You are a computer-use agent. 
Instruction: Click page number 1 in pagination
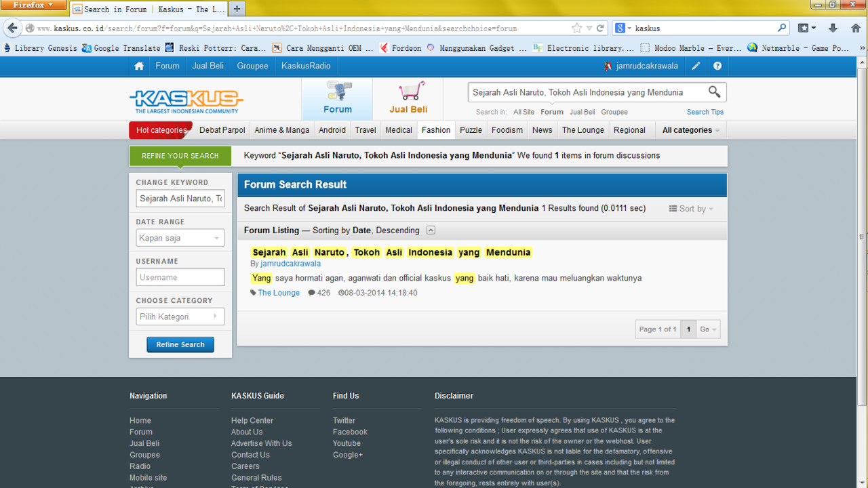pyautogui.click(x=688, y=329)
